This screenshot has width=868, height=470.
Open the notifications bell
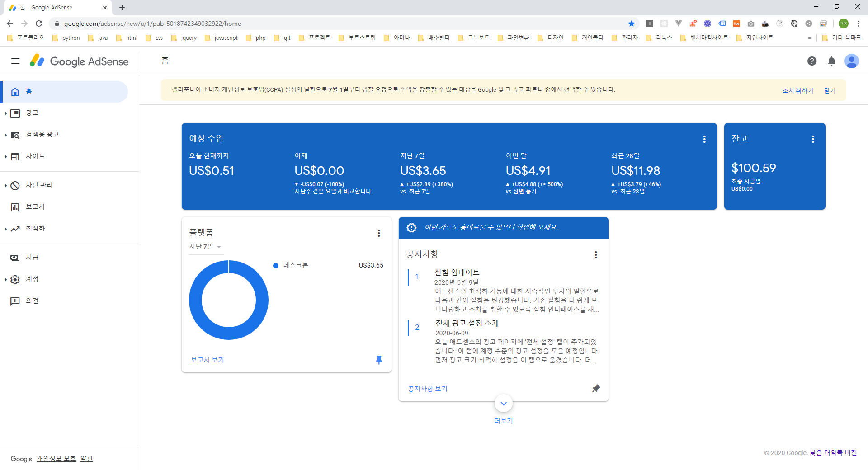[831, 61]
